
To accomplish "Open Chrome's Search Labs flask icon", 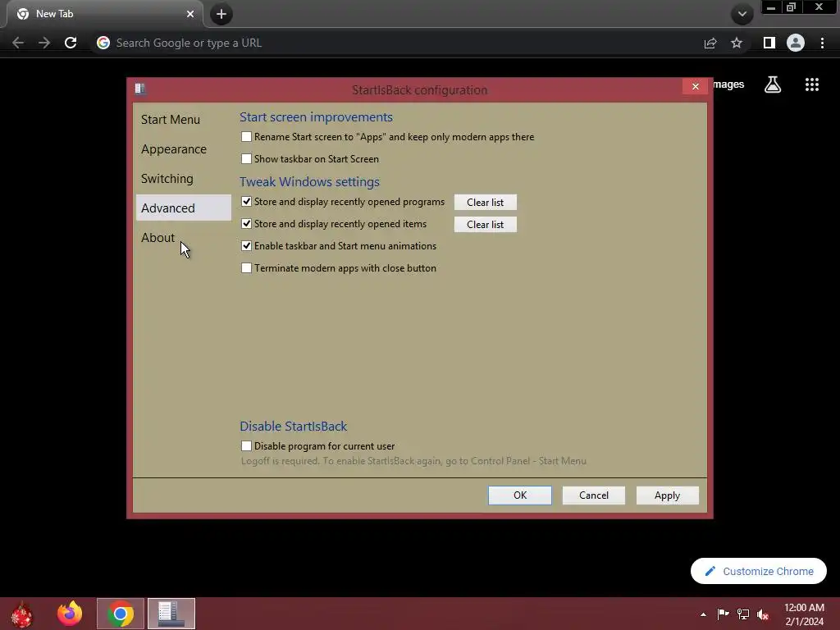I will coord(773,84).
